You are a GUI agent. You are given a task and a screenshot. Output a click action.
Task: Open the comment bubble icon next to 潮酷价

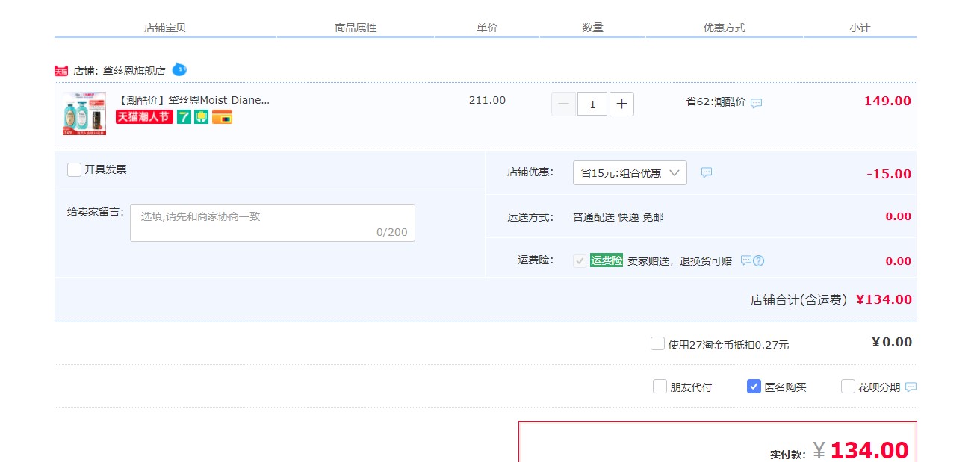(757, 103)
